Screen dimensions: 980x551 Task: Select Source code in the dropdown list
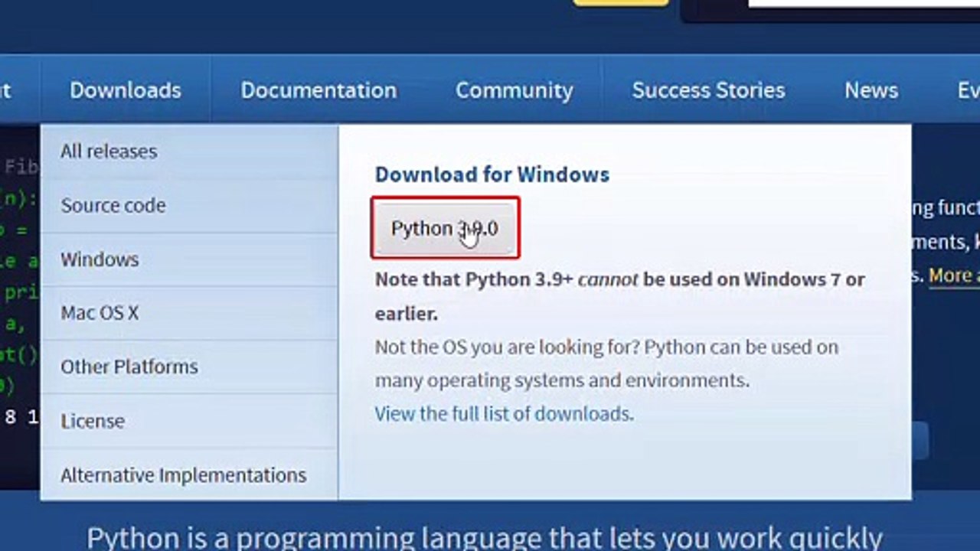pyautogui.click(x=189, y=205)
